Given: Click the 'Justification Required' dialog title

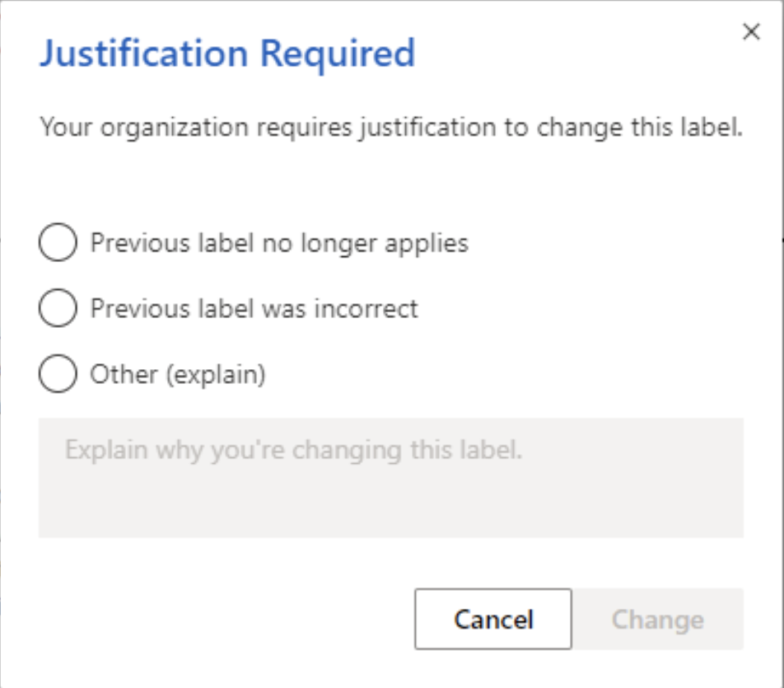Looking at the screenshot, I should click(227, 54).
